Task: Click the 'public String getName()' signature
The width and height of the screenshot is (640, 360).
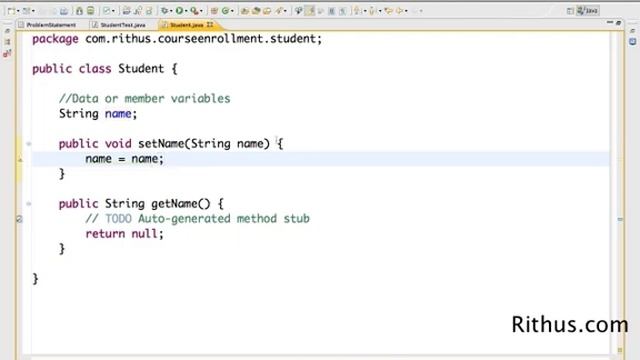Action: (141, 204)
